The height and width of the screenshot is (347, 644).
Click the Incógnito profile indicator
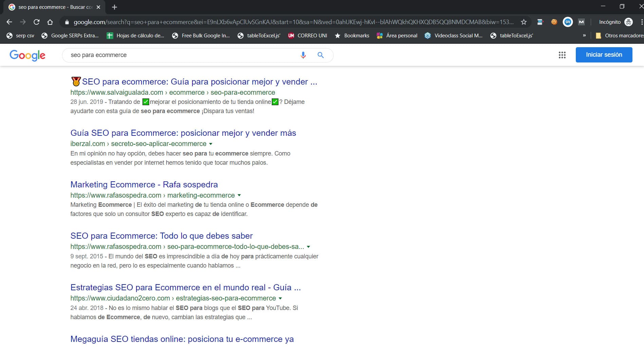615,22
